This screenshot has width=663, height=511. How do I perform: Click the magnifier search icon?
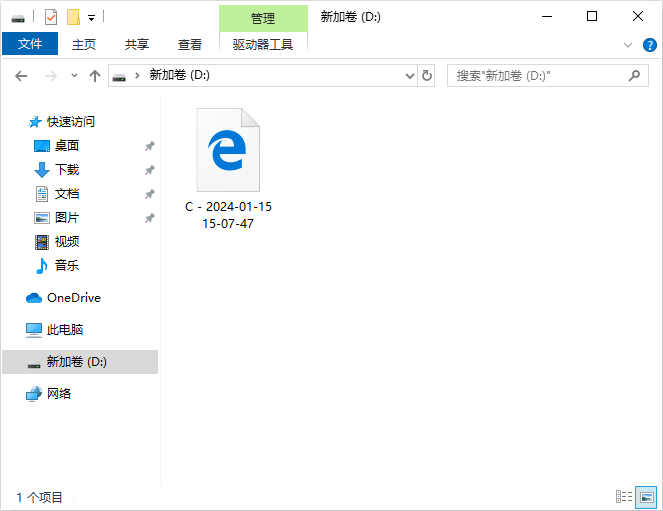(634, 76)
